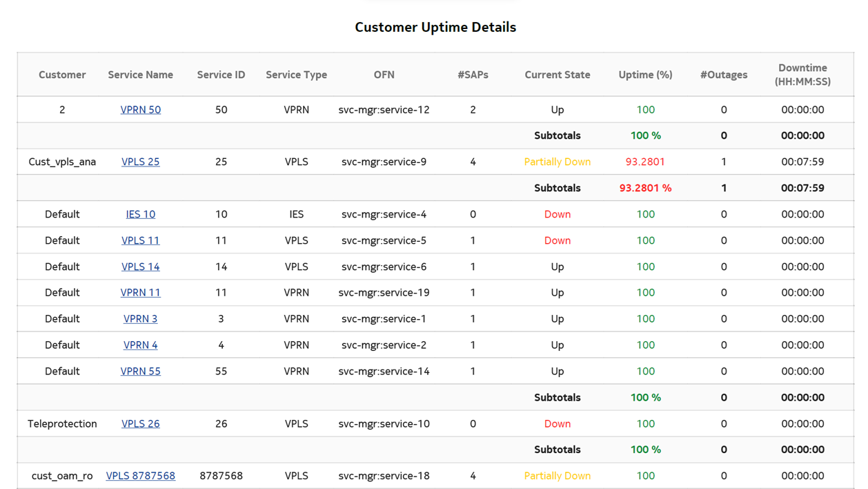Click the Uptime (%) column header

(x=645, y=75)
